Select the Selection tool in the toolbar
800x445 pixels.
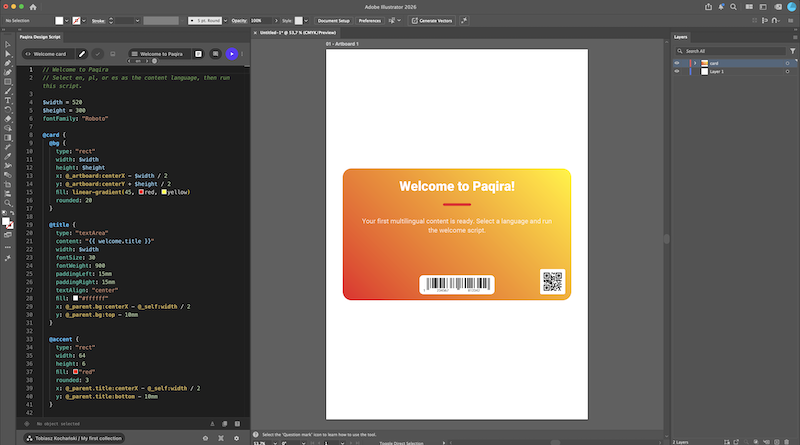click(x=8, y=45)
